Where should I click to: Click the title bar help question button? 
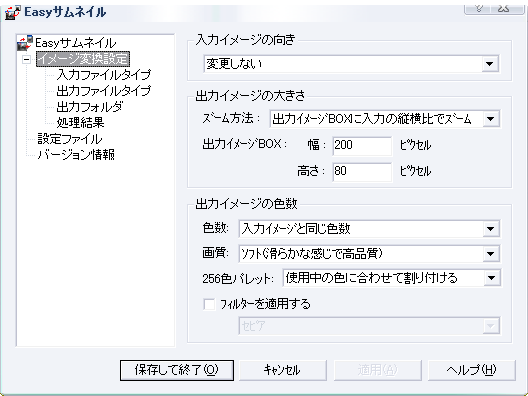click(x=479, y=8)
